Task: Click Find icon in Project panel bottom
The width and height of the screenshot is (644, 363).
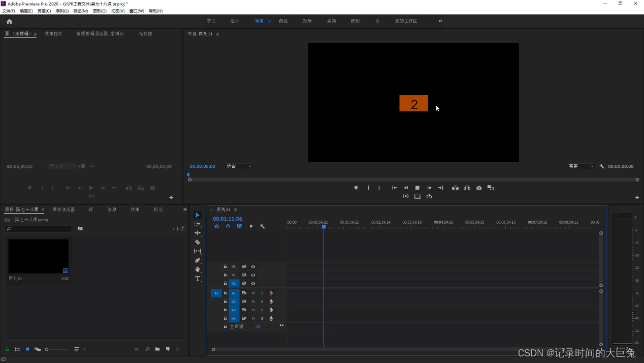Action: coord(147,349)
